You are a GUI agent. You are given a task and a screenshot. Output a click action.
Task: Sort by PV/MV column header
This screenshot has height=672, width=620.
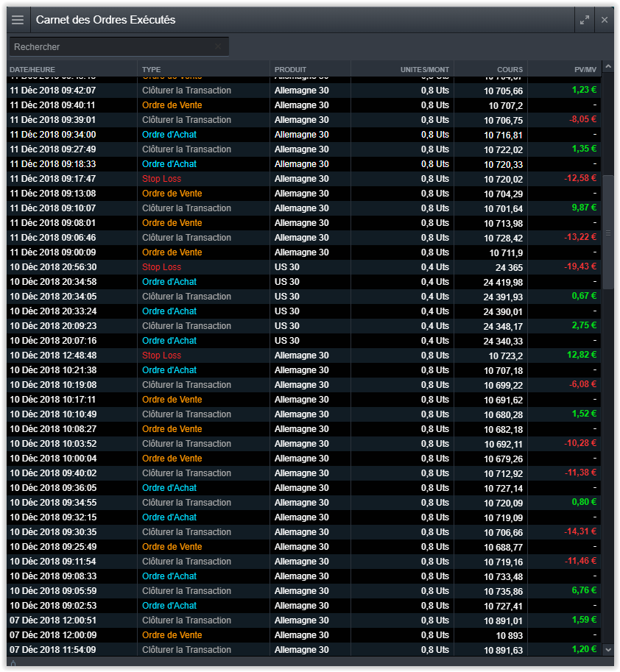coord(585,70)
